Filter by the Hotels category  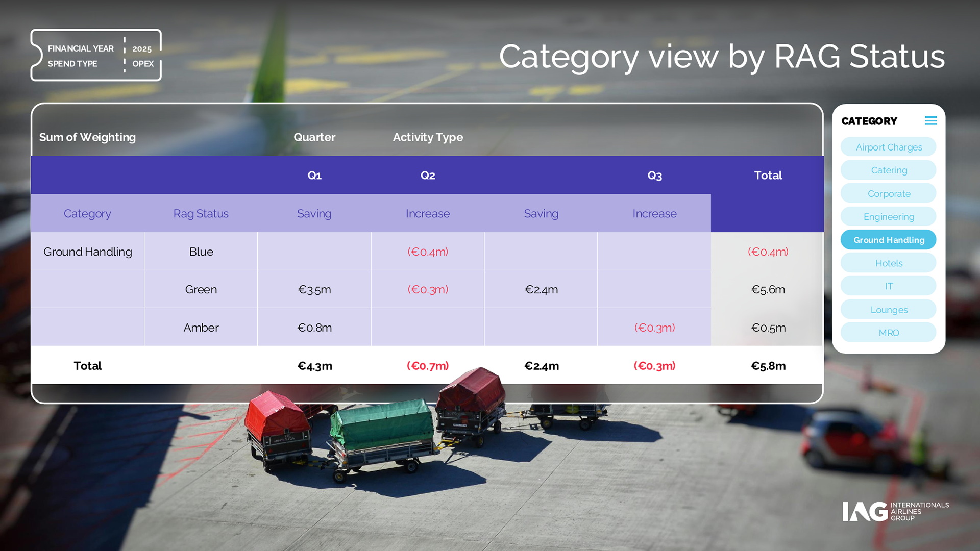coord(888,263)
